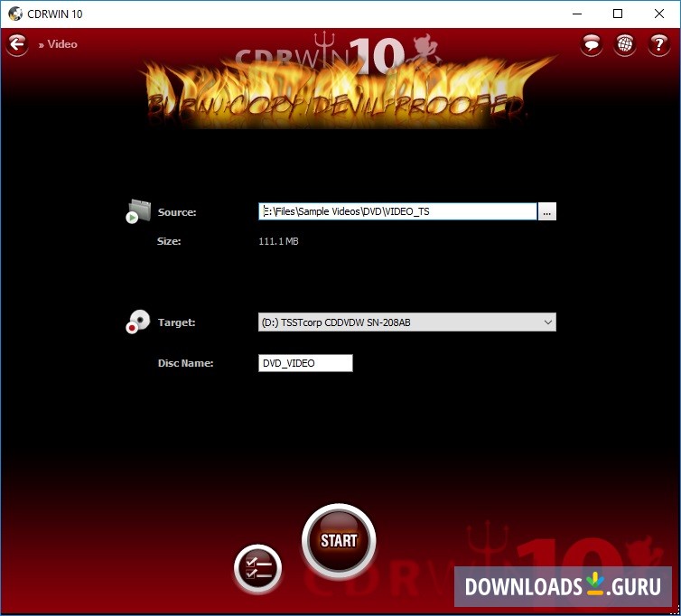Viewport: 681px width, 616px height.
Task: Click the Source folder icon
Action: (138, 211)
